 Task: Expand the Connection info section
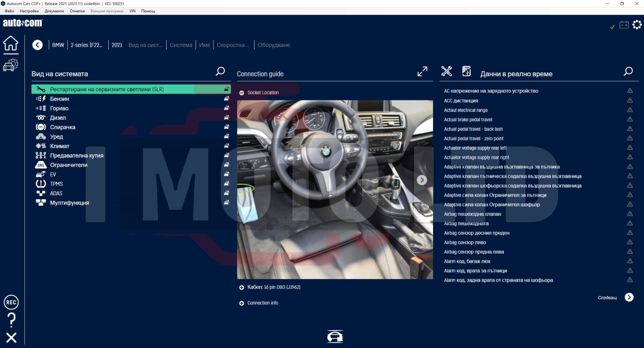[x=242, y=303]
